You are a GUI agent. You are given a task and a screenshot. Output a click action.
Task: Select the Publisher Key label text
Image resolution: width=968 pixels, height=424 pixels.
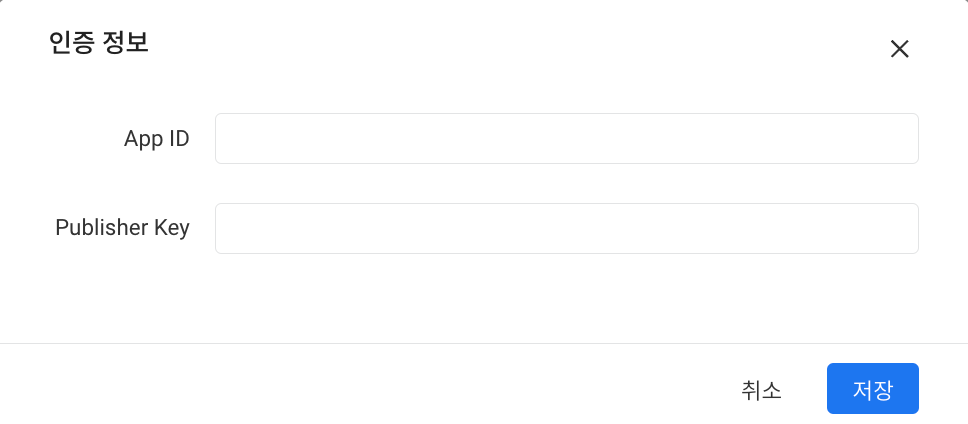click(x=122, y=228)
